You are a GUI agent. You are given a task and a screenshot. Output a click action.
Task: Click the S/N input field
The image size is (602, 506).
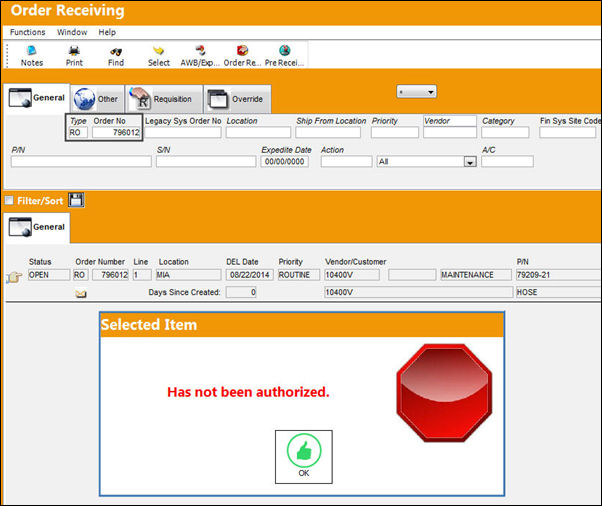coord(206,162)
